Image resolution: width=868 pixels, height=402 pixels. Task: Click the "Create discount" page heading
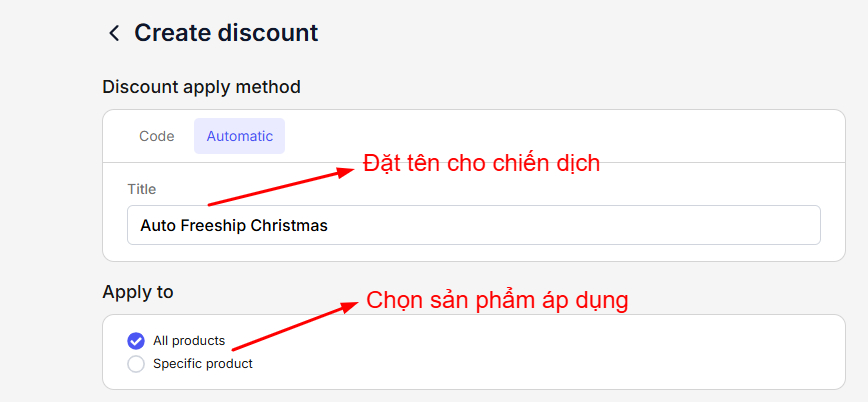pos(226,33)
